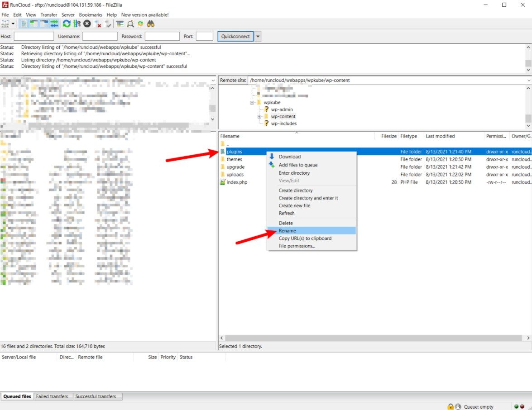
Task: Toggle local directory tree display icon
Action: point(34,24)
